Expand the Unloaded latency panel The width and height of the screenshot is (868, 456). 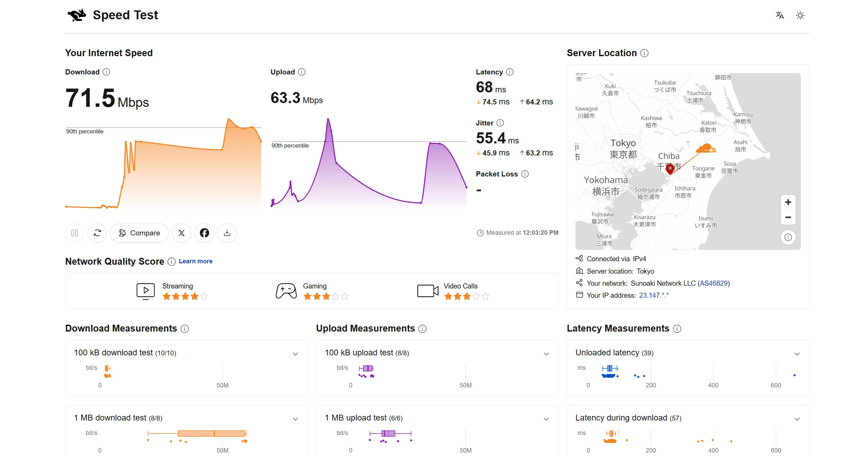pyautogui.click(x=797, y=354)
